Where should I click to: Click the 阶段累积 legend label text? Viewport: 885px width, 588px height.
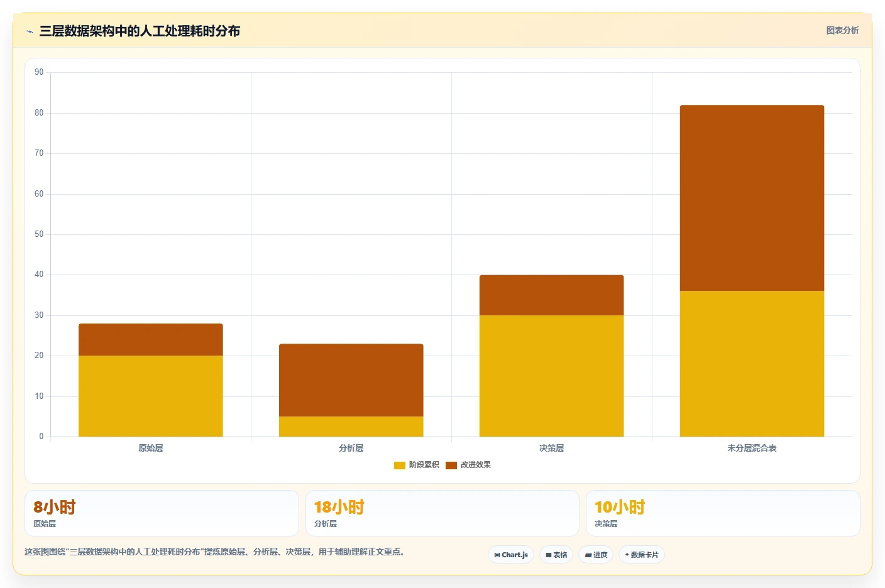[x=424, y=465]
